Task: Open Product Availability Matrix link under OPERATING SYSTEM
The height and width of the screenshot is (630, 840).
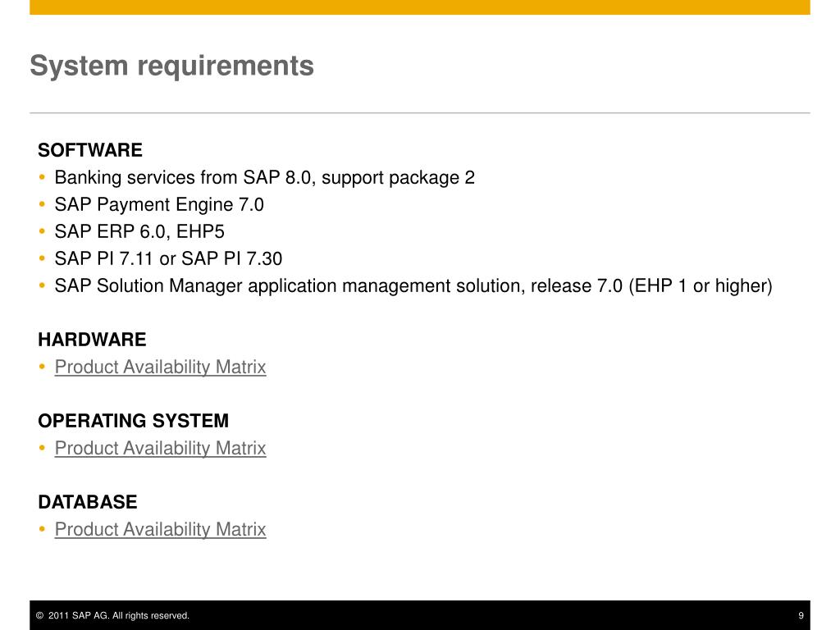Action: pos(160,449)
